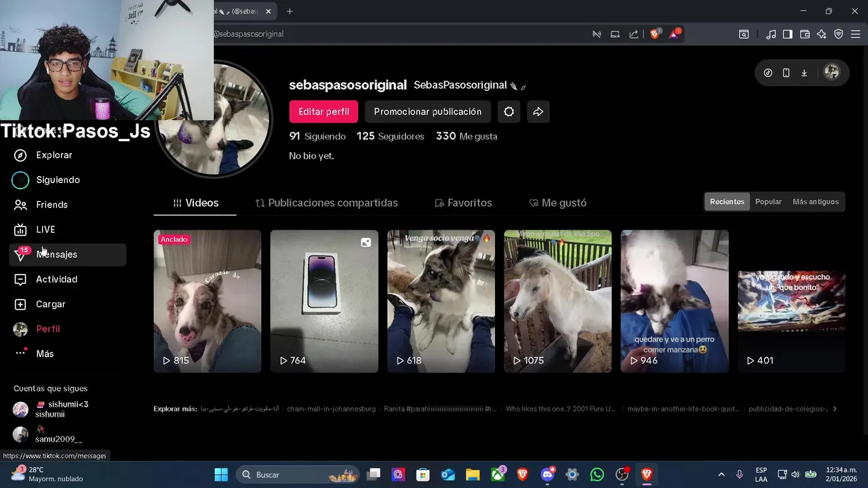Open the Xbox app from taskbar

498,474
